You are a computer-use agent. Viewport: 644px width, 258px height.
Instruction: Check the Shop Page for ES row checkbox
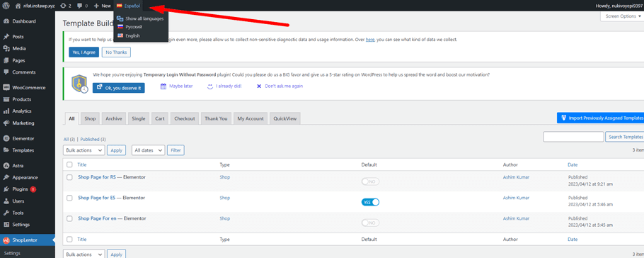[x=69, y=198]
